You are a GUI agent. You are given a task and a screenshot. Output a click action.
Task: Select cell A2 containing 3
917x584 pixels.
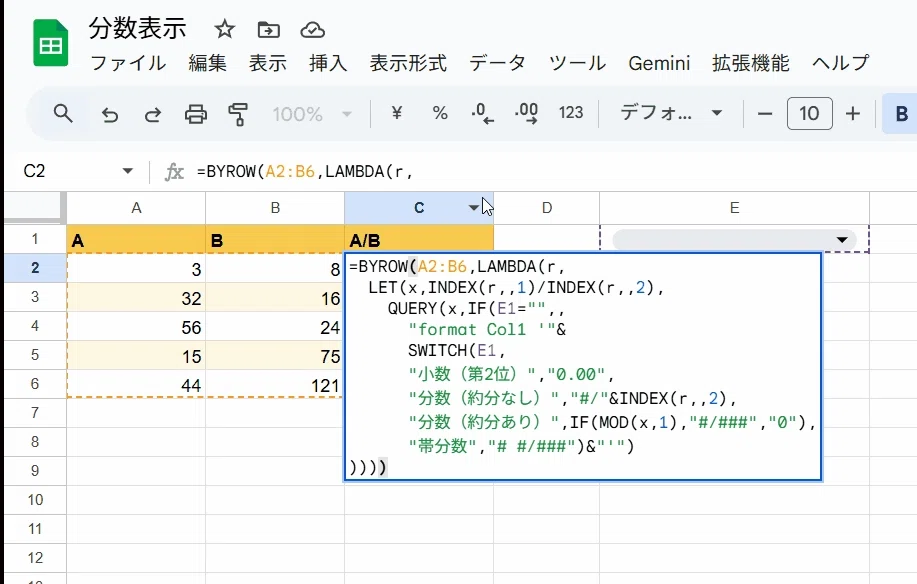(x=136, y=268)
